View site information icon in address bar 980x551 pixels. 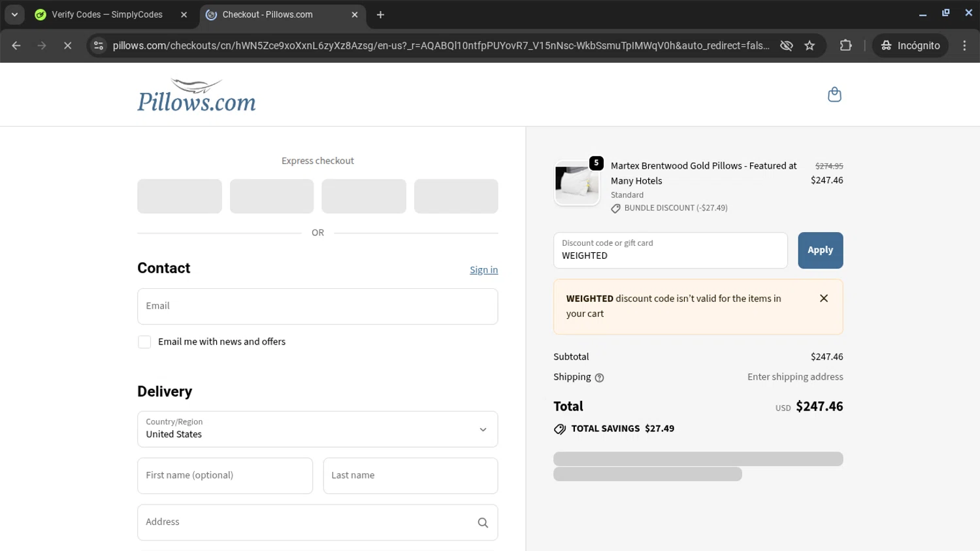tap(99, 45)
